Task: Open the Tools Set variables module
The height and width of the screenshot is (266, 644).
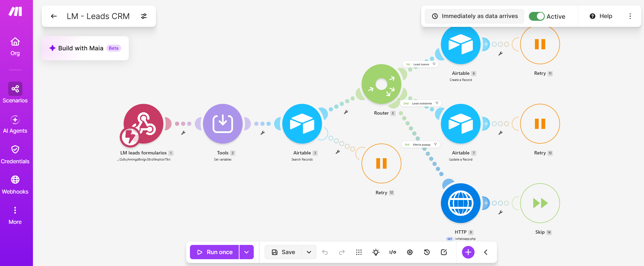Action: [x=223, y=124]
